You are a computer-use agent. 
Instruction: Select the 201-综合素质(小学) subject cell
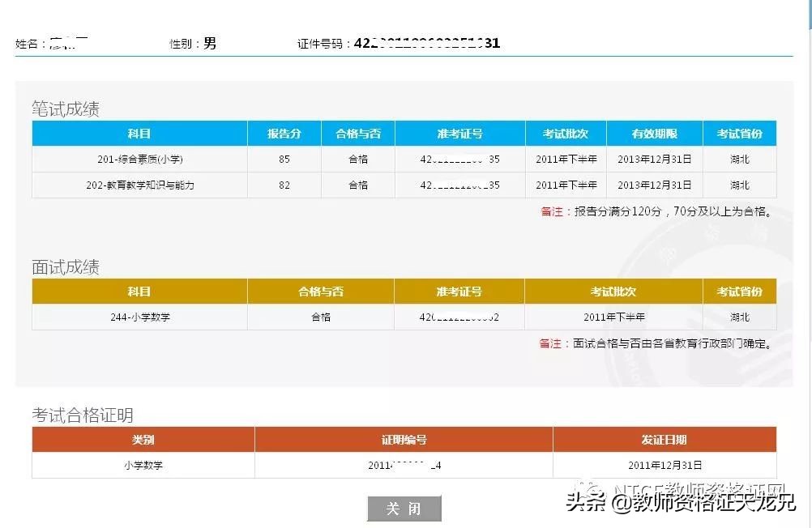click(x=139, y=160)
